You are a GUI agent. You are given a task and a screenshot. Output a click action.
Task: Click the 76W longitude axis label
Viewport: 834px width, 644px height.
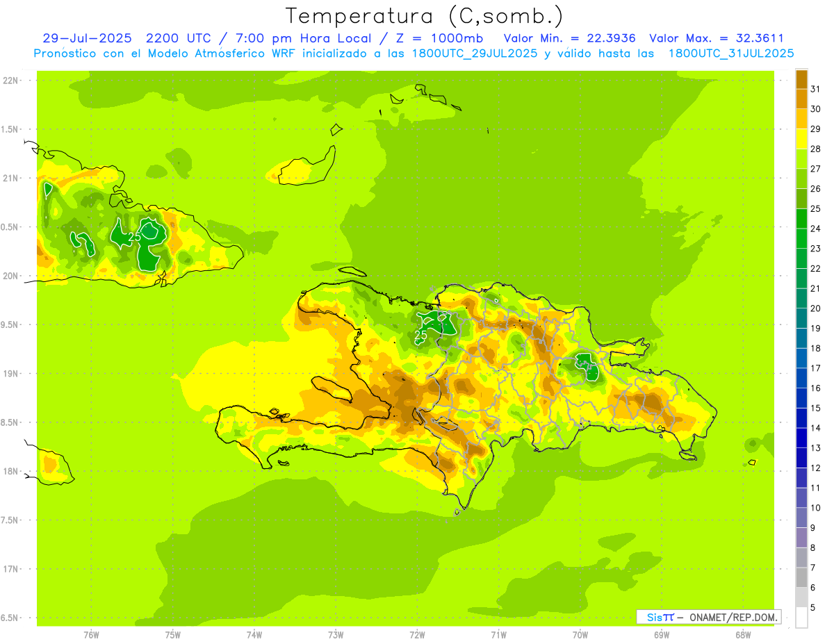(91, 635)
